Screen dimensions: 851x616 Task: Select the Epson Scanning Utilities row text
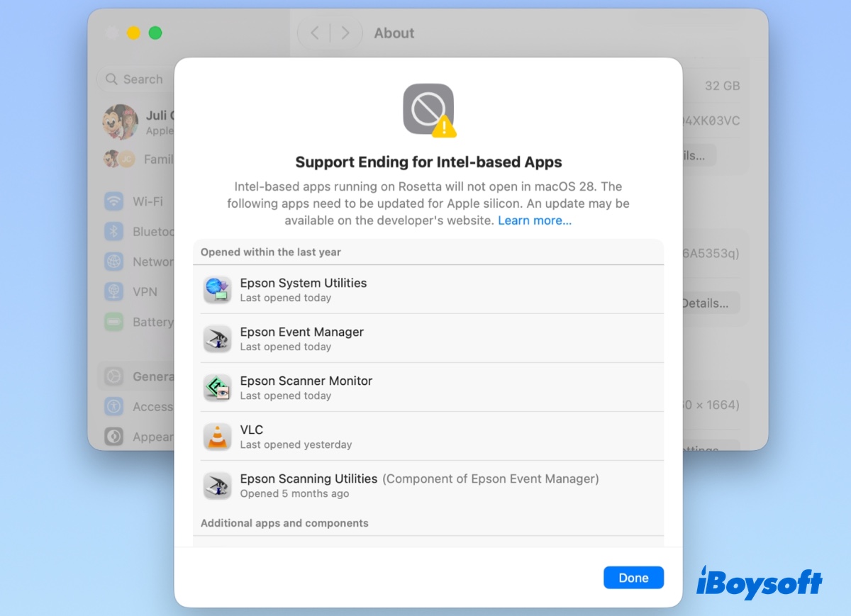coord(308,478)
